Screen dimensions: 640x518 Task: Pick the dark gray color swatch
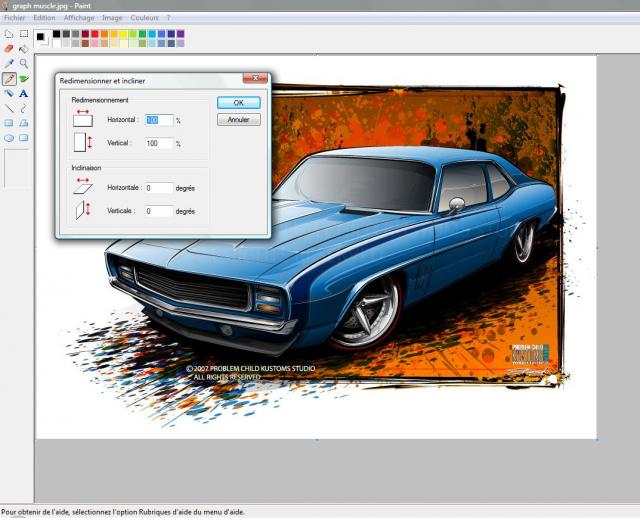click(x=66, y=33)
